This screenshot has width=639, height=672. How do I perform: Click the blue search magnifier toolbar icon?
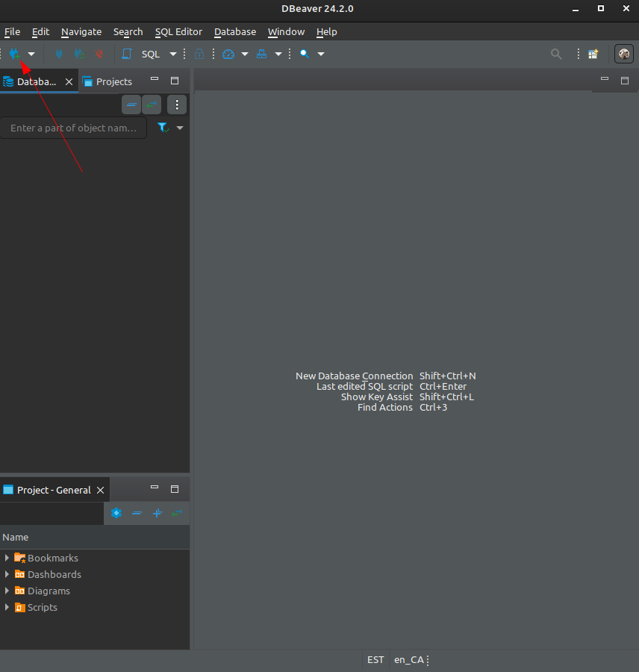[305, 54]
